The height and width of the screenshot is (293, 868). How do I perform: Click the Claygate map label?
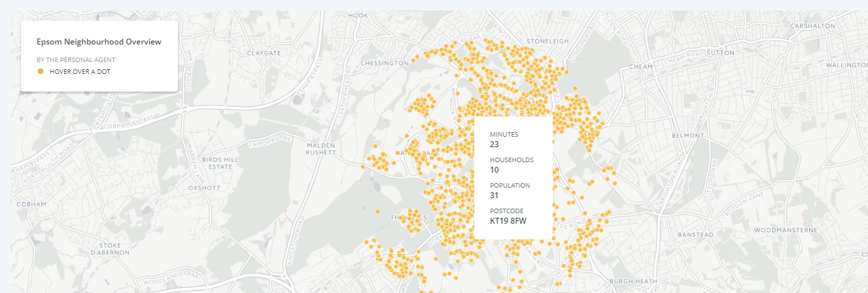click(264, 52)
